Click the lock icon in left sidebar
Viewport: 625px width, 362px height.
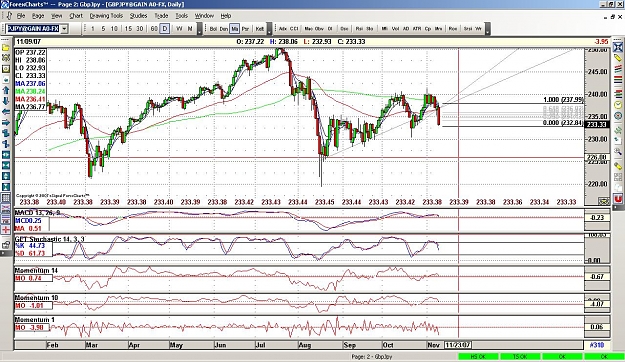(6, 245)
